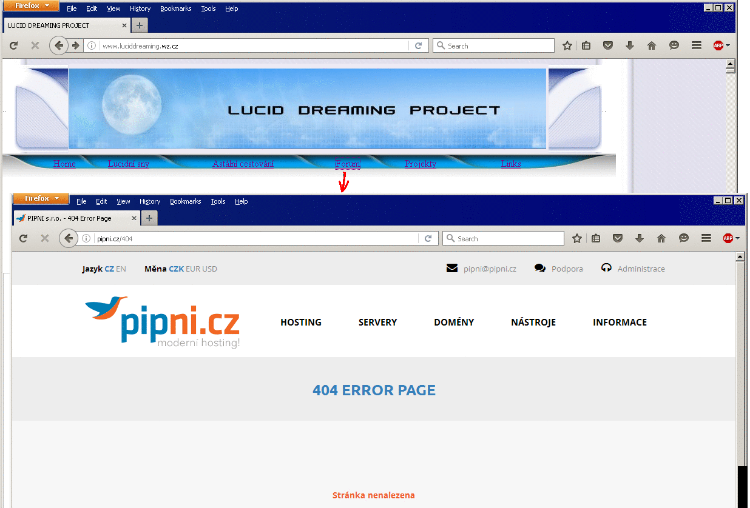Expand the SERVERY navigation menu
Viewport: 750px width, 508px height.
[x=377, y=323]
